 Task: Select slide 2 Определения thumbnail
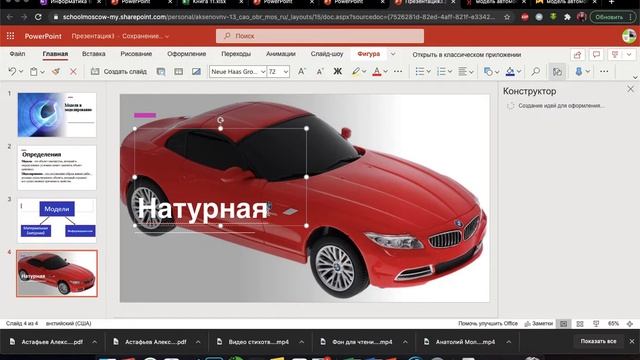(57, 167)
